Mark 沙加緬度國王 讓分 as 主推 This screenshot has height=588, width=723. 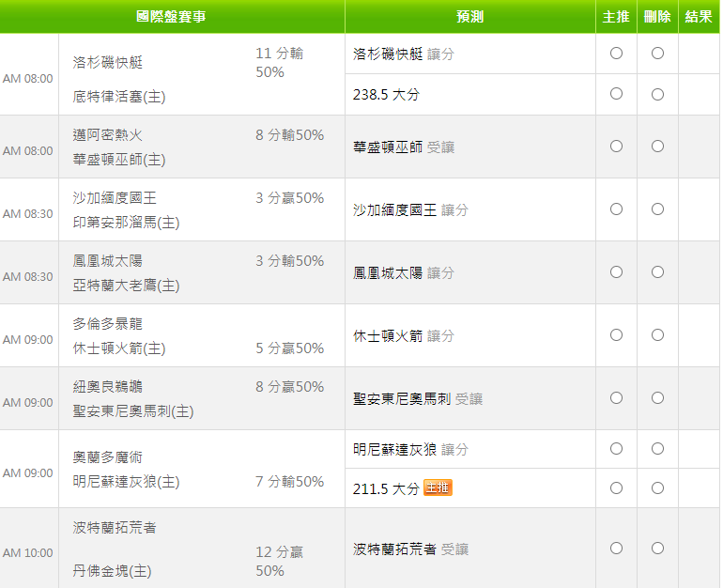(x=616, y=209)
